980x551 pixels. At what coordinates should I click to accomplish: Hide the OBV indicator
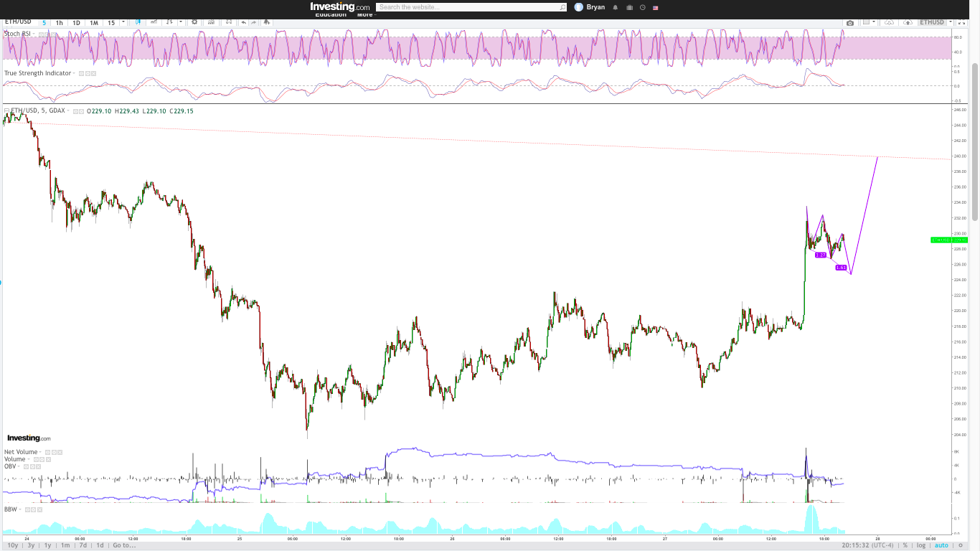coord(26,466)
